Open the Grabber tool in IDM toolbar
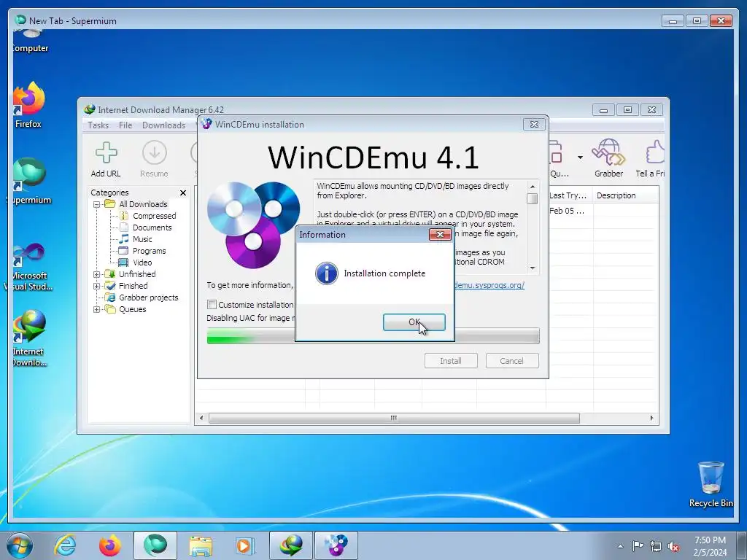Viewport: 747px width, 560px height. tap(608, 158)
